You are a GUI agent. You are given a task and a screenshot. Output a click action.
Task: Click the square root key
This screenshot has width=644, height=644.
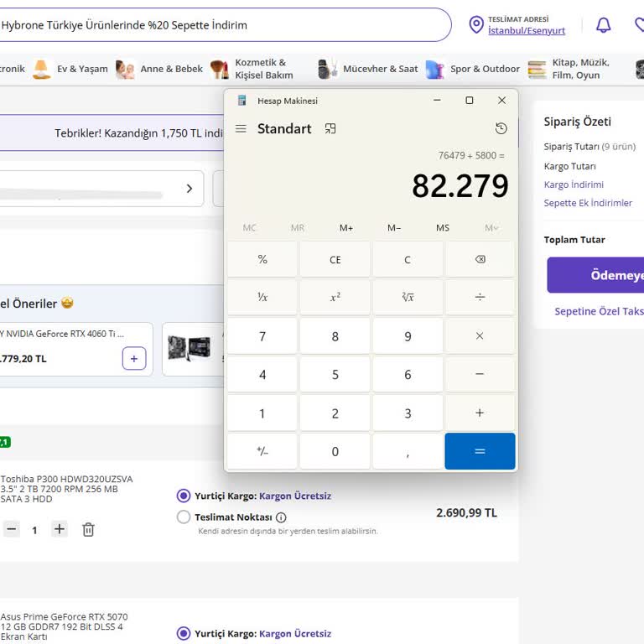[x=408, y=297]
